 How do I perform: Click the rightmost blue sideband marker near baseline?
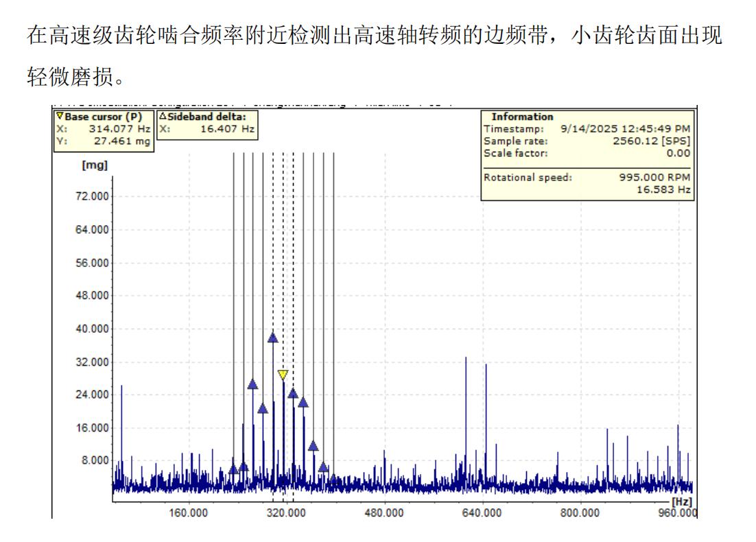pyautogui.click(x=333, y=477)
